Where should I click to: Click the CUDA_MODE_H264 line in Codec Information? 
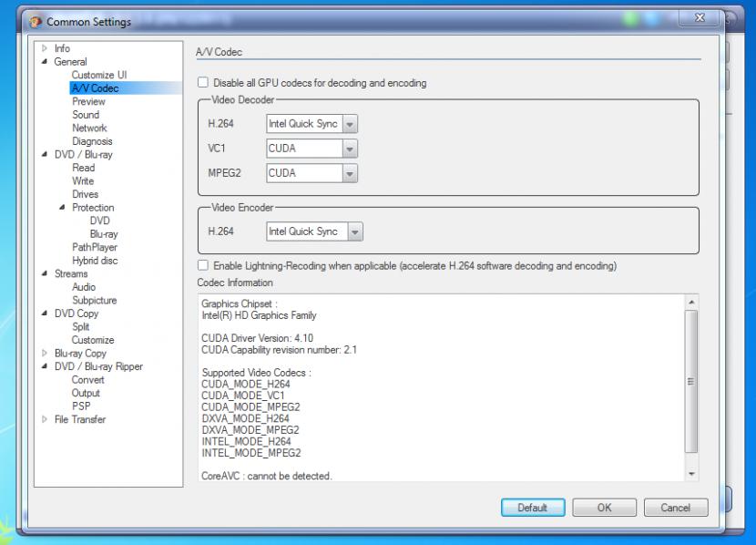coord(245,384)
